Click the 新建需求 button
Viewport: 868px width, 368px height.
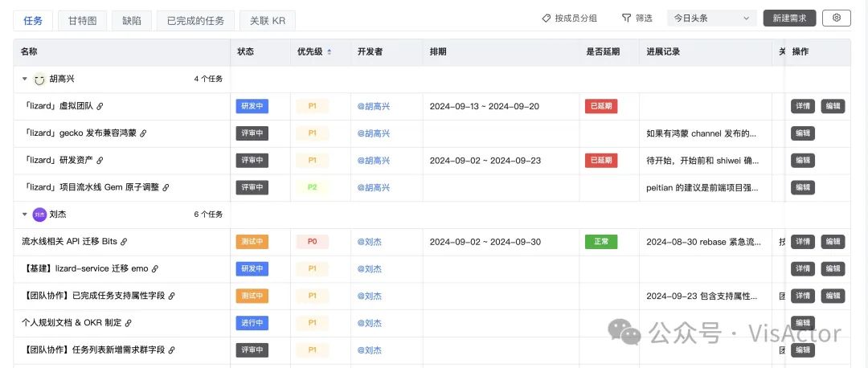pos(789,18)
